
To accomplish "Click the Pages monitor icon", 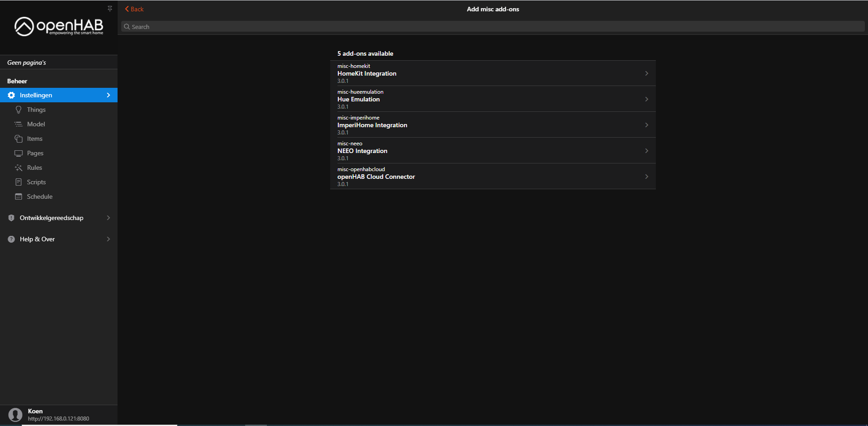I will coord(19,153).
